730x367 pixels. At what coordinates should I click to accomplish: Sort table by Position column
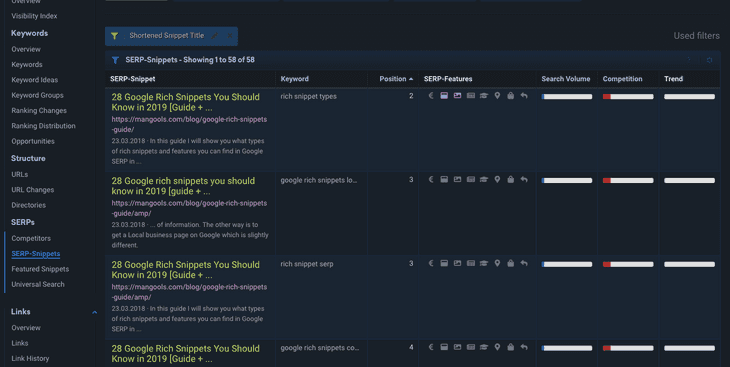[x=396, y=79]
